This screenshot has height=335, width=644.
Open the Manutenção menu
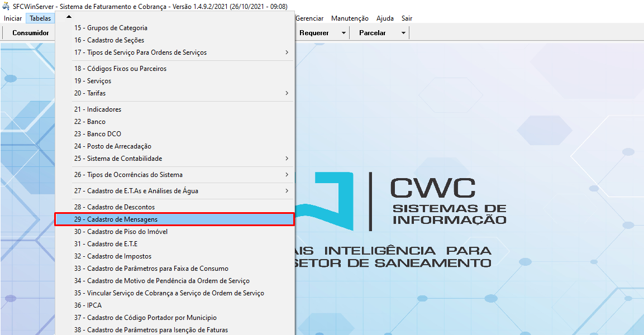tap(350, 18)
